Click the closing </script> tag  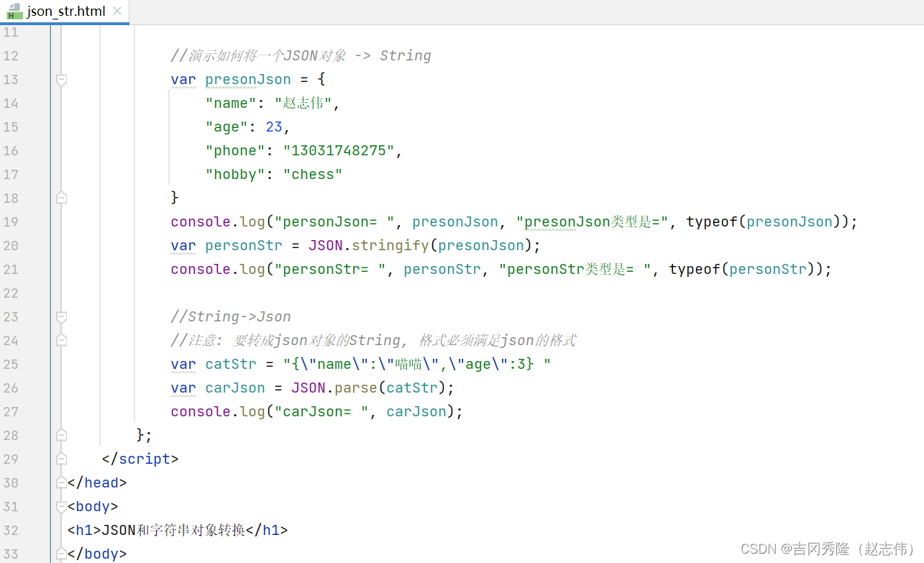[x=140, y=459]
